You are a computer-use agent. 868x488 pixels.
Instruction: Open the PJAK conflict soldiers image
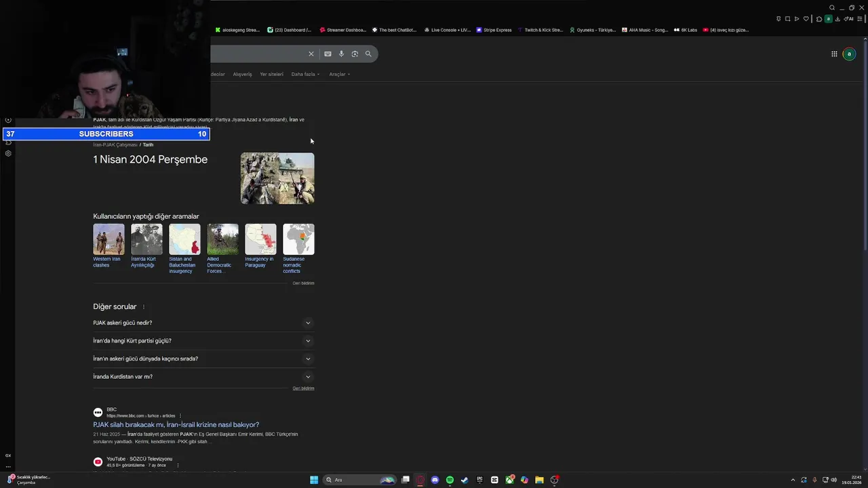[277, 178]
